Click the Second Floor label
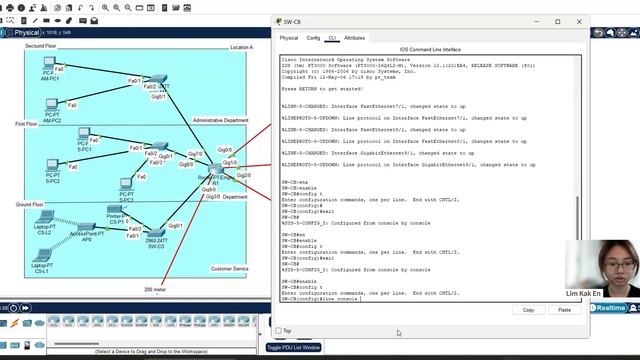Image resolution: width=640 pixels, height=360 pixels. (40, 46)
